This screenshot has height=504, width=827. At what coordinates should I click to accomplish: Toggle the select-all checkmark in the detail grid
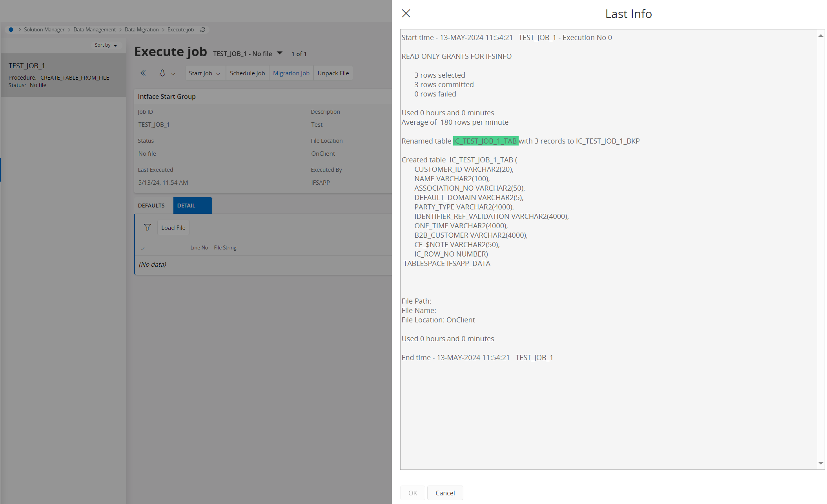(x=143, y=248)
